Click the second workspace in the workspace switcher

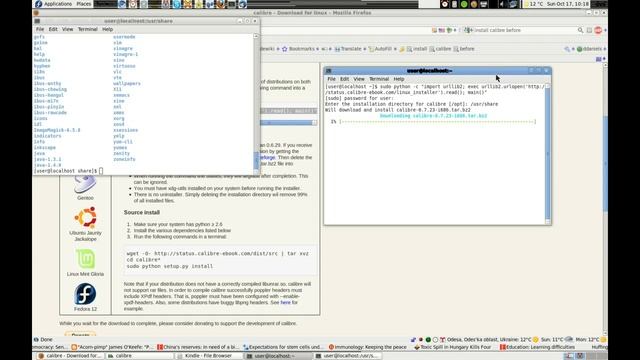point(579,356)
